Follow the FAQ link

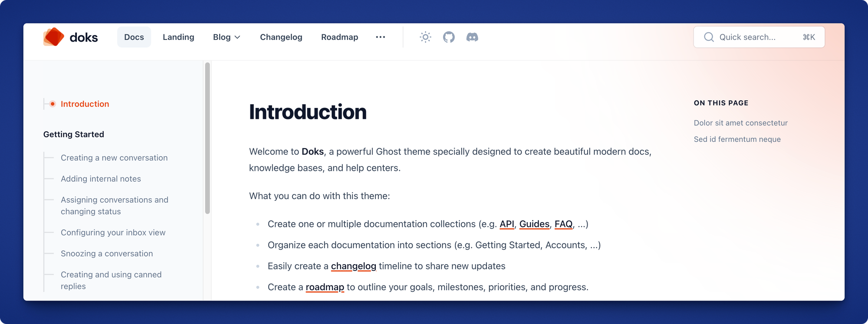click(x=563, y=224)
